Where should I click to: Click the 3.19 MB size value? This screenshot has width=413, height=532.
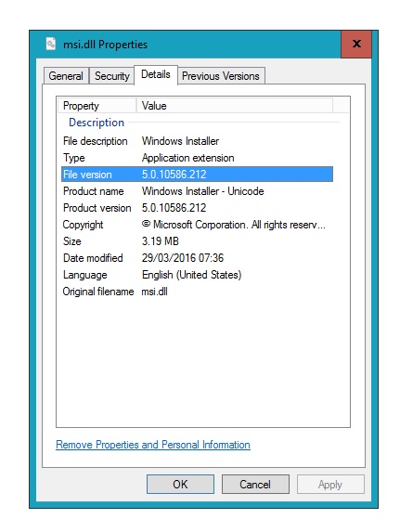[x=160, y=241]
